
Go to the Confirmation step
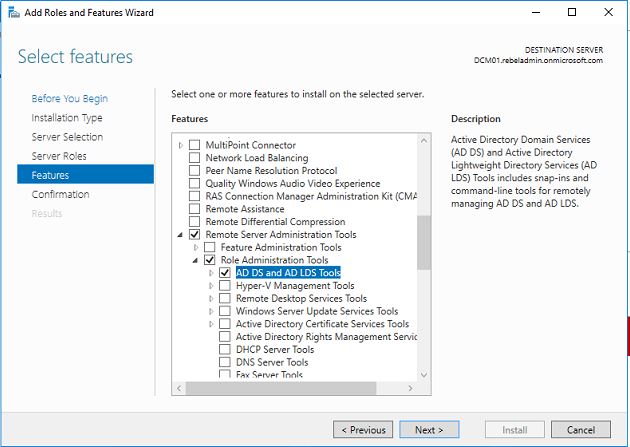[x=60, y=194]
